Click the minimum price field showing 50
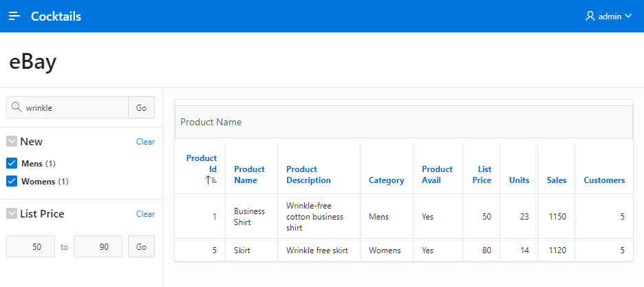Screen dimensions: 644x287 pos(31,246)
